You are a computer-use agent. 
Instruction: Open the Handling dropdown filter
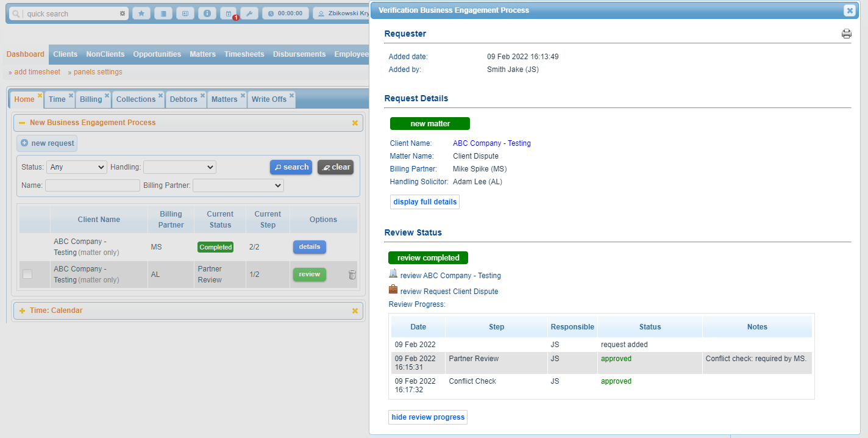point(180,167)
